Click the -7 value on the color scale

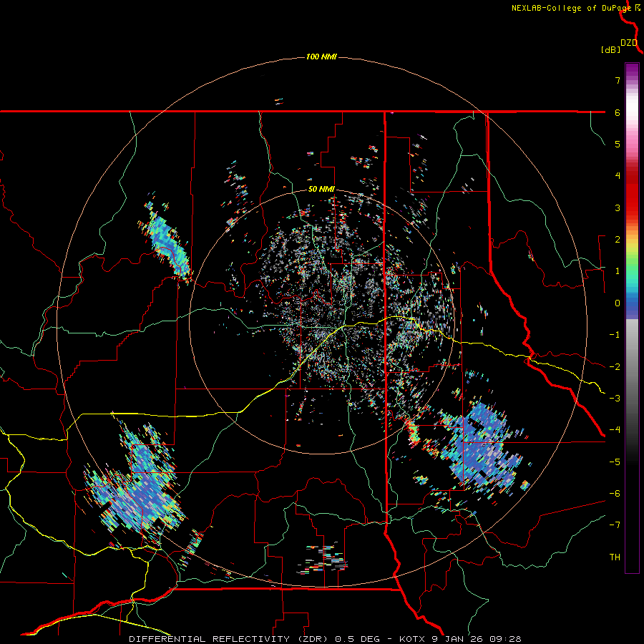click(x=615, y=525)
